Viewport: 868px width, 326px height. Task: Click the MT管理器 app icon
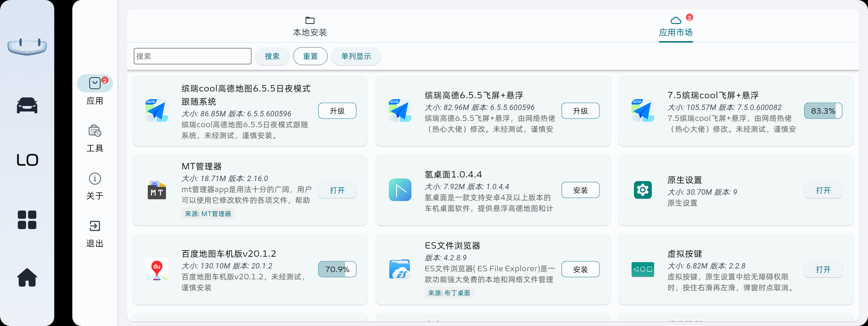(157, 190)
